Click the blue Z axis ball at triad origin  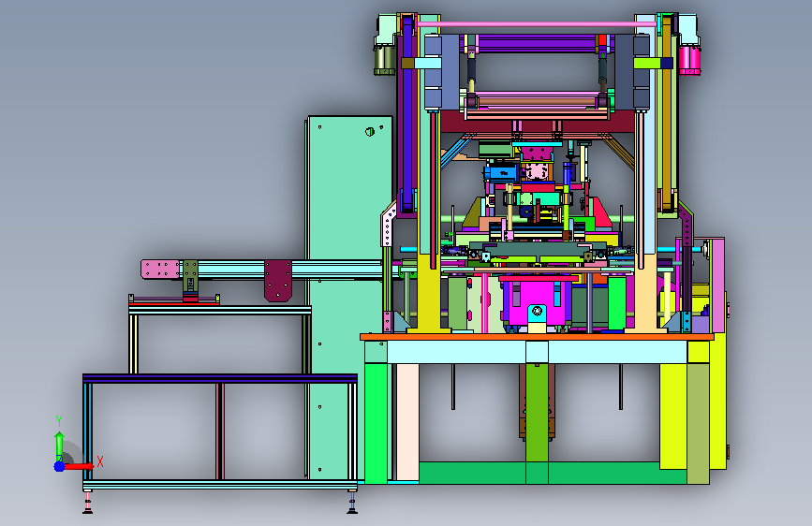click(x=60, y=466)
